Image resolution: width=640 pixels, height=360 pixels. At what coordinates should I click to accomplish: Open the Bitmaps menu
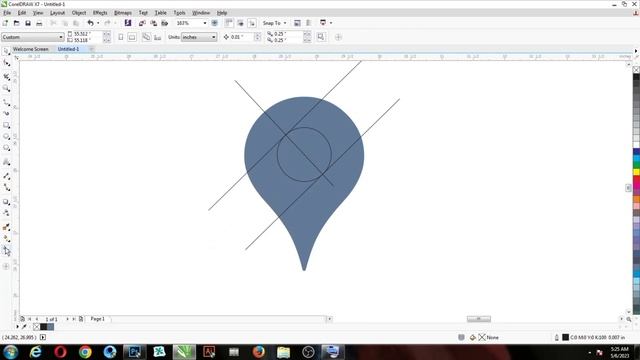tap(123, 13)
